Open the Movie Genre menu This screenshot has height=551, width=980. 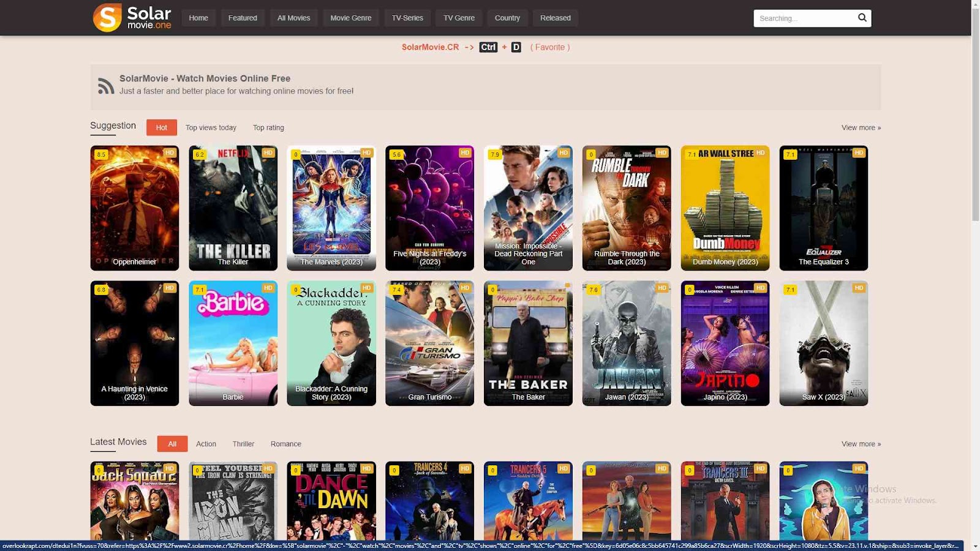pos(350,18)
